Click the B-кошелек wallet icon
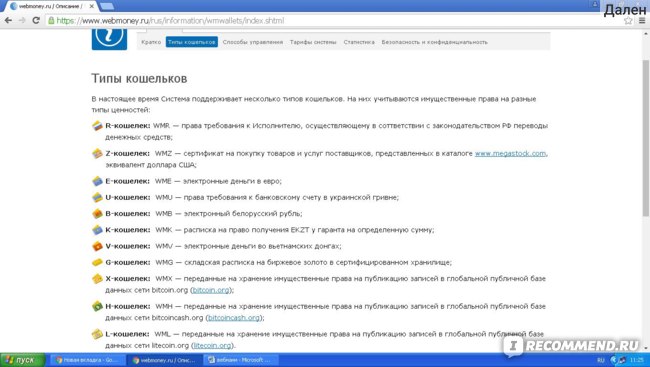650x367 pixels. pos(97,214)
